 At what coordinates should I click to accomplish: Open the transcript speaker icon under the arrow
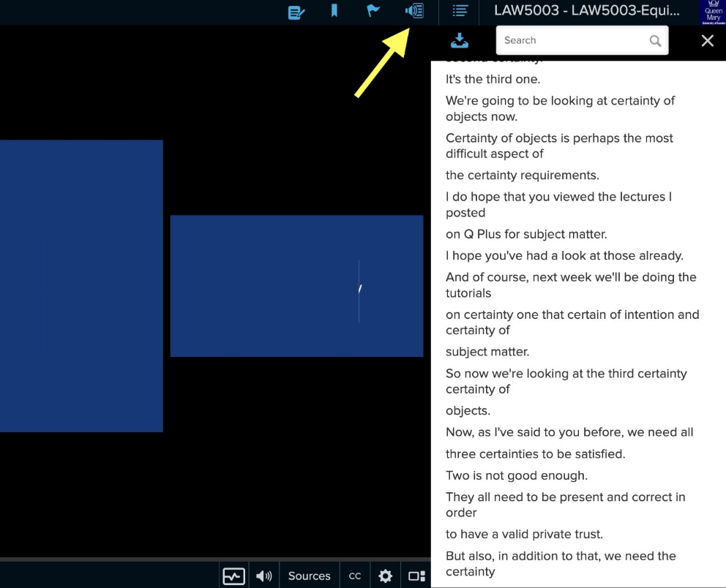413,12
